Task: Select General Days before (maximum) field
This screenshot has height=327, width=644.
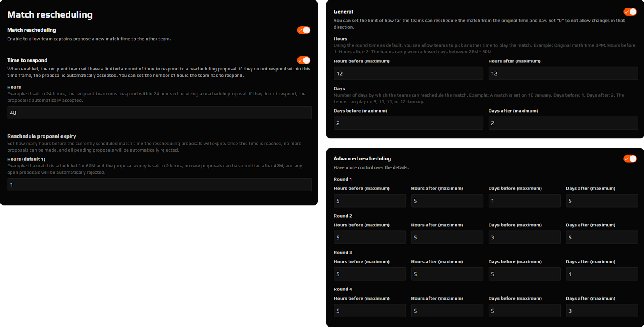Action: (x=408, y=123)
